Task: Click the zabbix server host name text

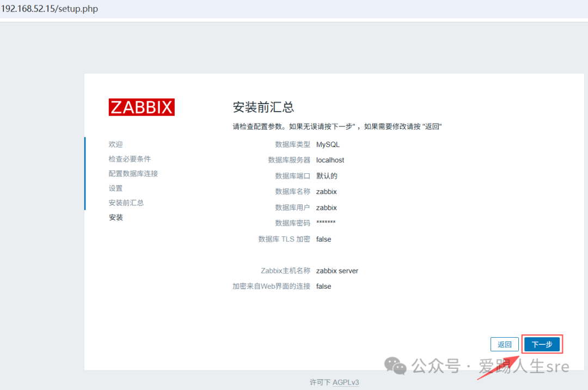Action: coord(336,270)
